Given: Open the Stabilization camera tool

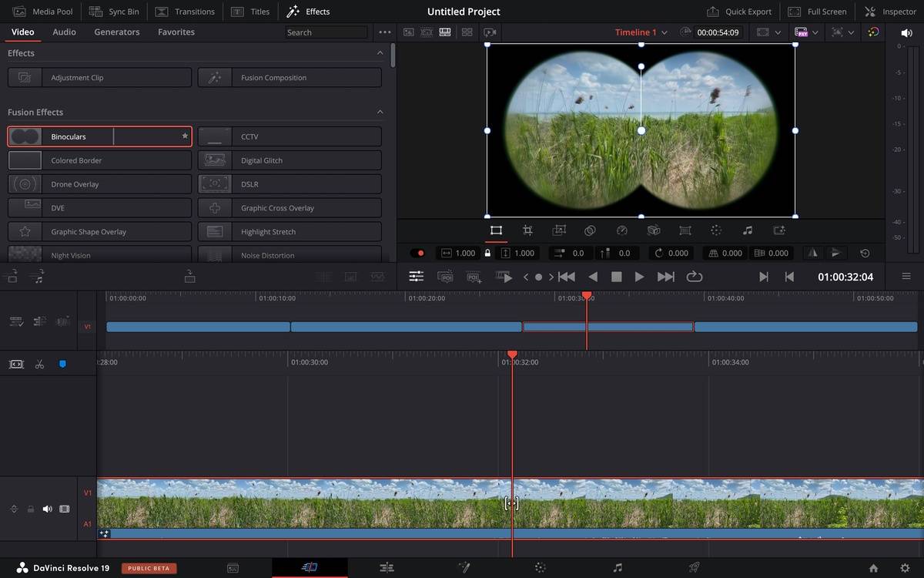Looking at the screenshot, I should point(653,230).
